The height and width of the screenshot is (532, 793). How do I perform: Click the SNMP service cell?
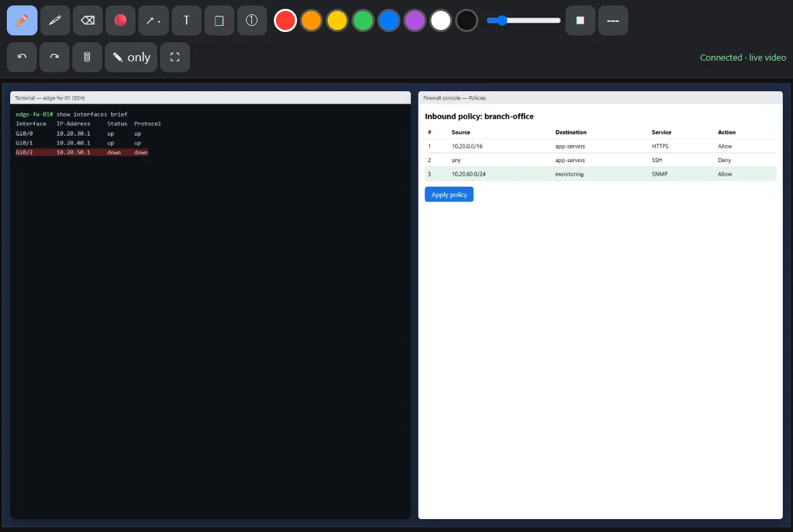click(659, 174)
